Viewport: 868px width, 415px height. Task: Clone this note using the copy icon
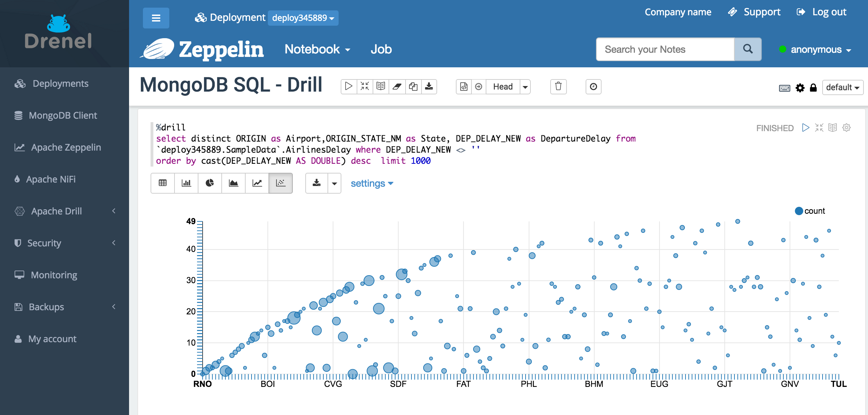(x=413, y=86)
